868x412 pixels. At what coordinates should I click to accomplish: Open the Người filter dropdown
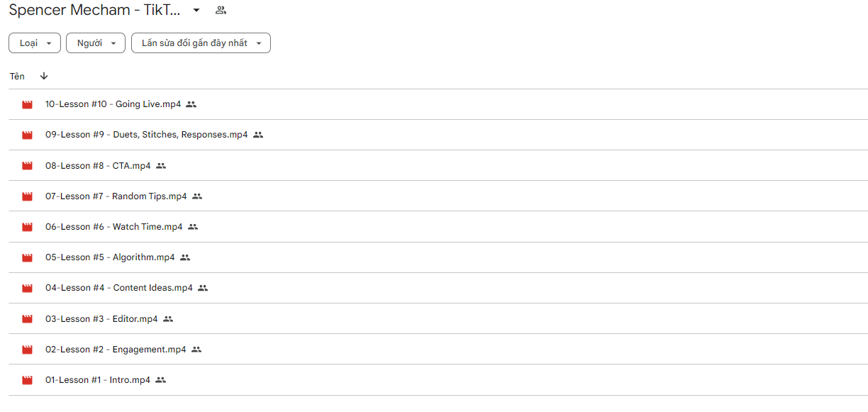point(96,43)
